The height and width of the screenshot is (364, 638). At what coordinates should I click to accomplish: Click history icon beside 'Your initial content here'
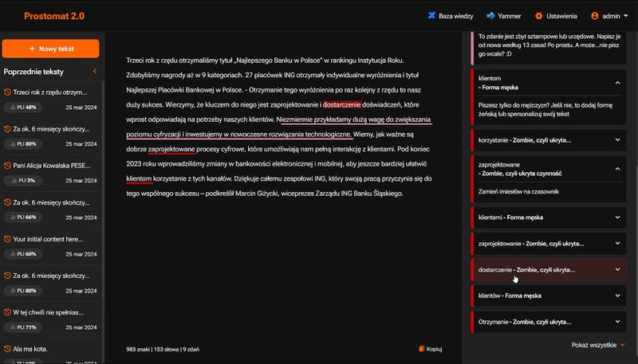7,239
